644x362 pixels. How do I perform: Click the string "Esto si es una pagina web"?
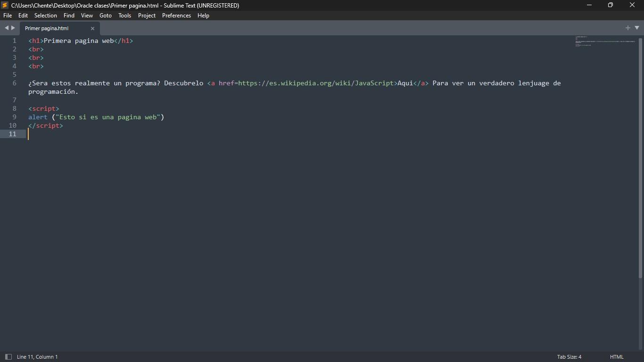pos(108,117)
